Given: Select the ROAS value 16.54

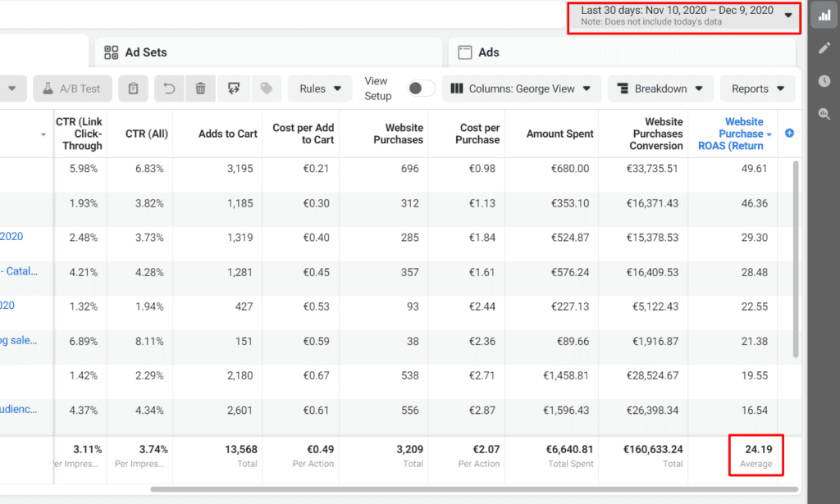Looking at the screenshot, I should [x=755, y=411].
